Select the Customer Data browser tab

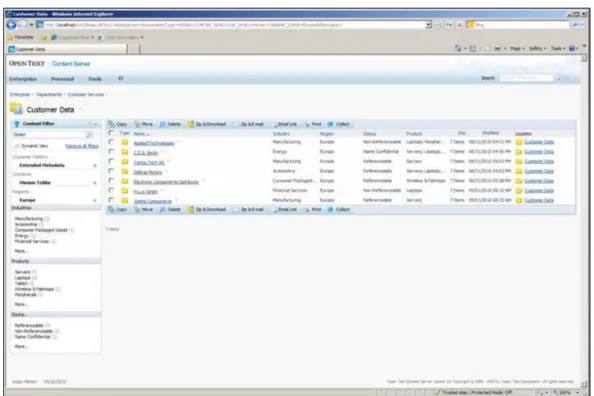67,49
